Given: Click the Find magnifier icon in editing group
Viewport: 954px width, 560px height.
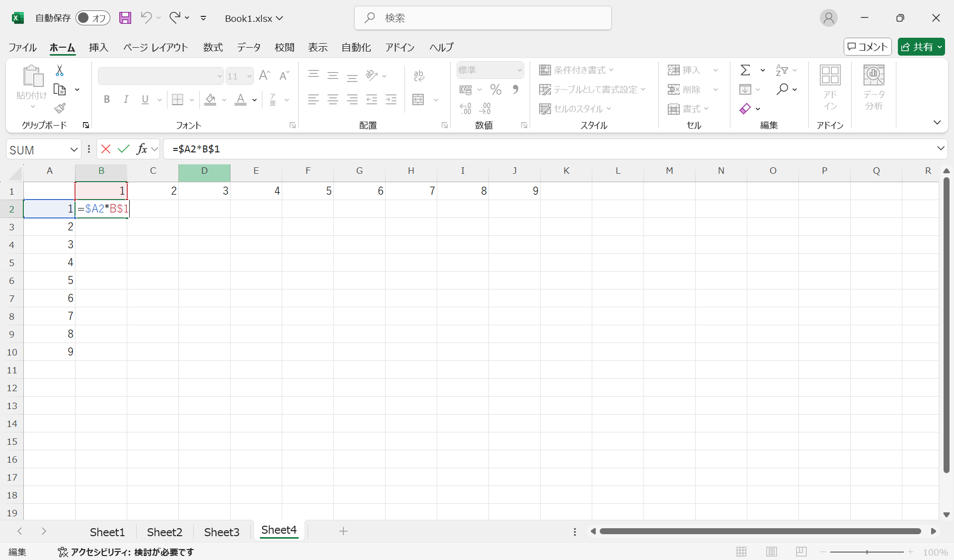Looking at the screenshot, I should [783, 89].
